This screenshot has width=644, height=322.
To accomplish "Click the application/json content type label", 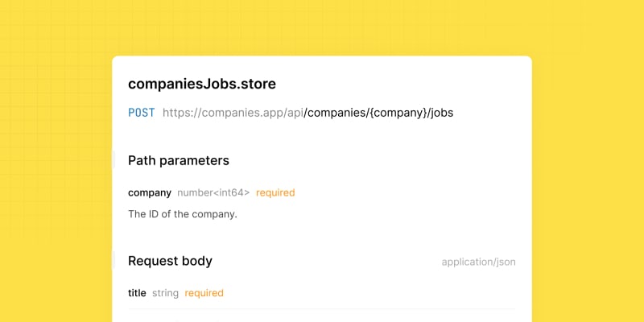I will coord(478,262).
